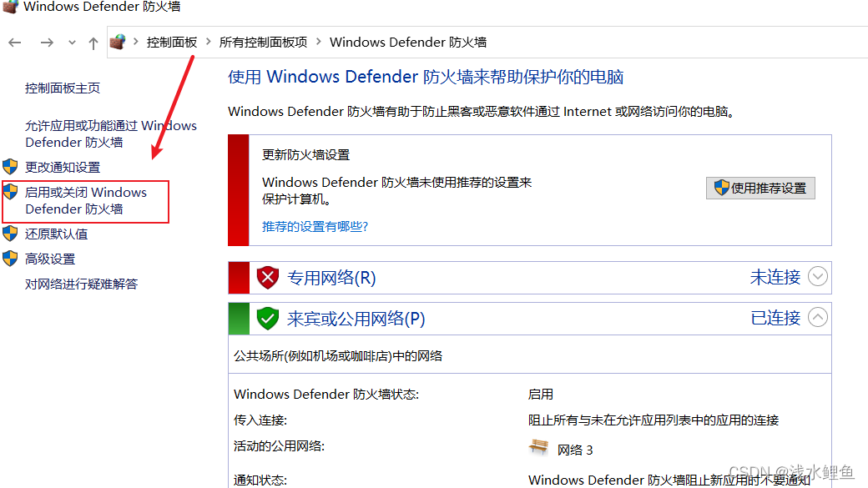Viewport: 868px width, 488px height.
Task: Open 对网络进行疑难解答 link
Action: coord(82,284)
